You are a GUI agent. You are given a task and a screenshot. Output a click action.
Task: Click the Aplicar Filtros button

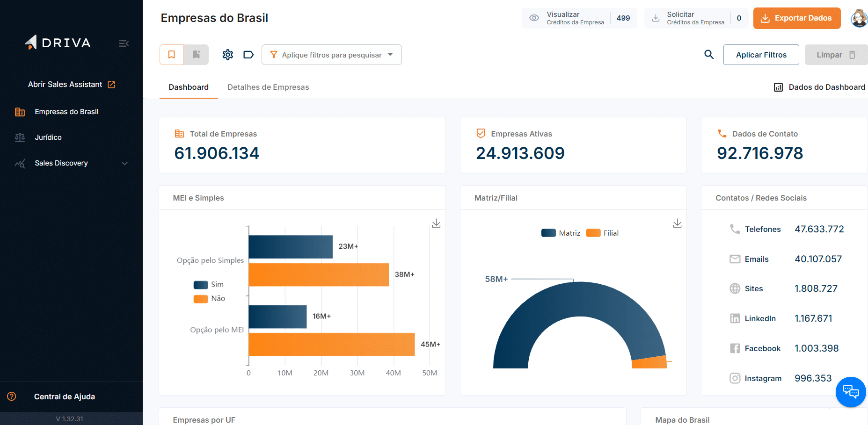pyautogui.click(x=761, y=55)
